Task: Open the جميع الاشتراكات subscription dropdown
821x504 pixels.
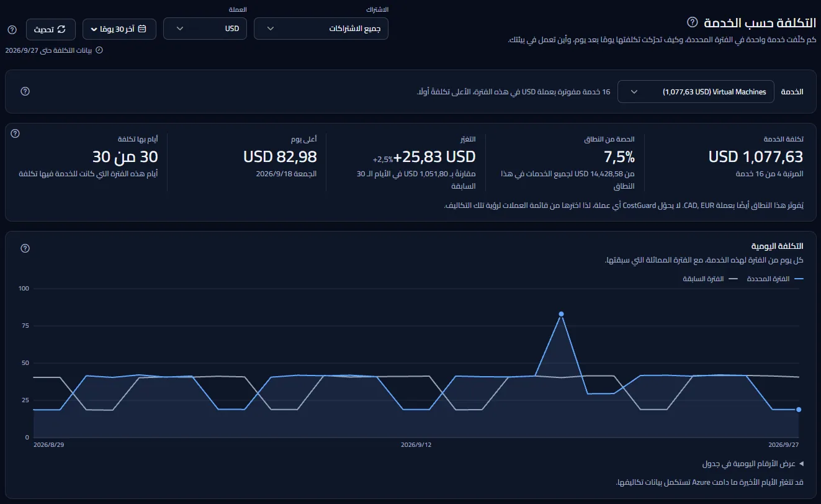Action: [x=321, y=29]
